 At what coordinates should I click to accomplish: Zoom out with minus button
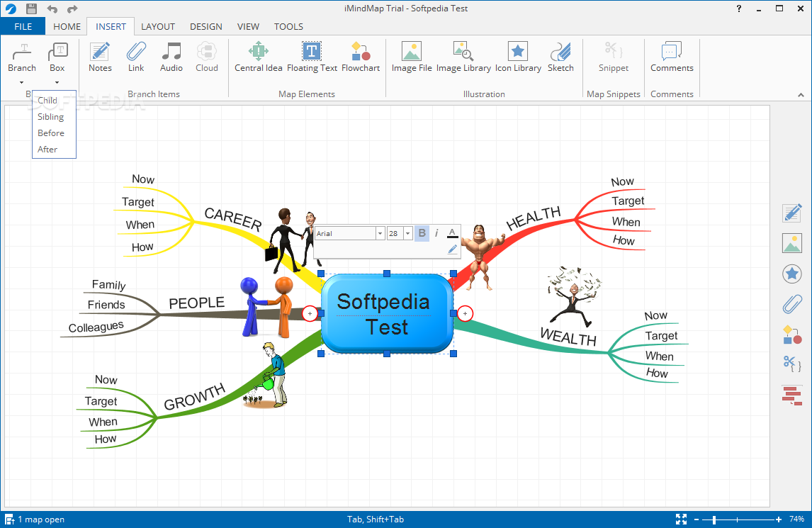[697, 519]
